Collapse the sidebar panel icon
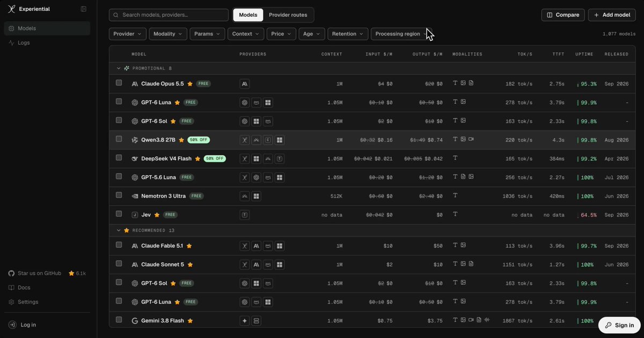The width and height of the screenshot is (644, 338). pyautogui.click(x=83, y=9)
